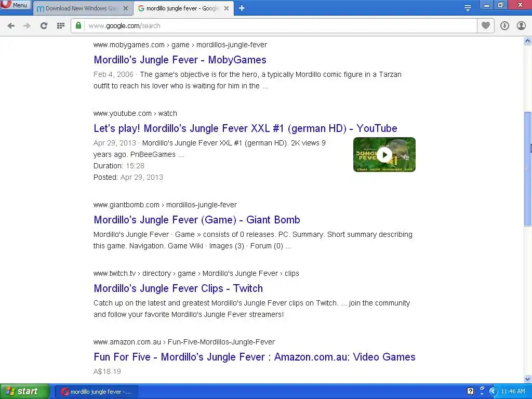Click the scrollbar down arrow

tap(528, 379)
